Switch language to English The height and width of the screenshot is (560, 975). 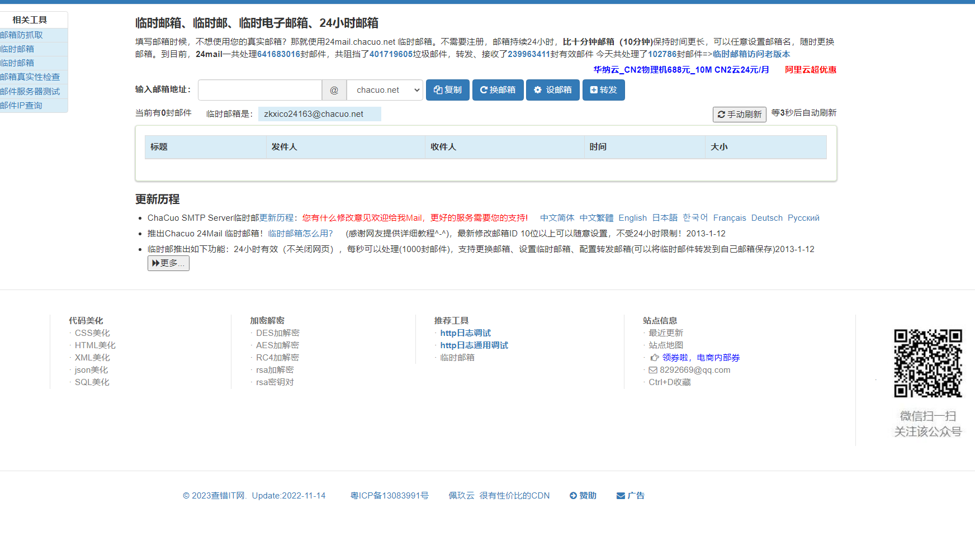pyautogui.click(x=632, y=218)
